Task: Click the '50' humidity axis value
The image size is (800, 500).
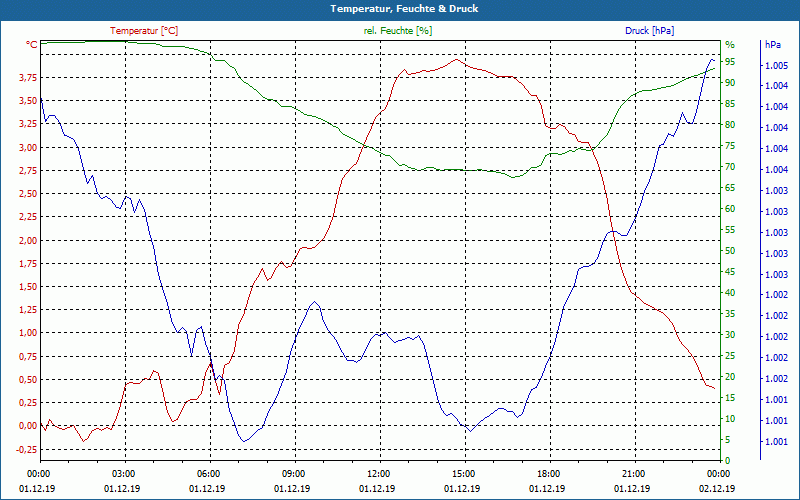Action: coord(730,251)
